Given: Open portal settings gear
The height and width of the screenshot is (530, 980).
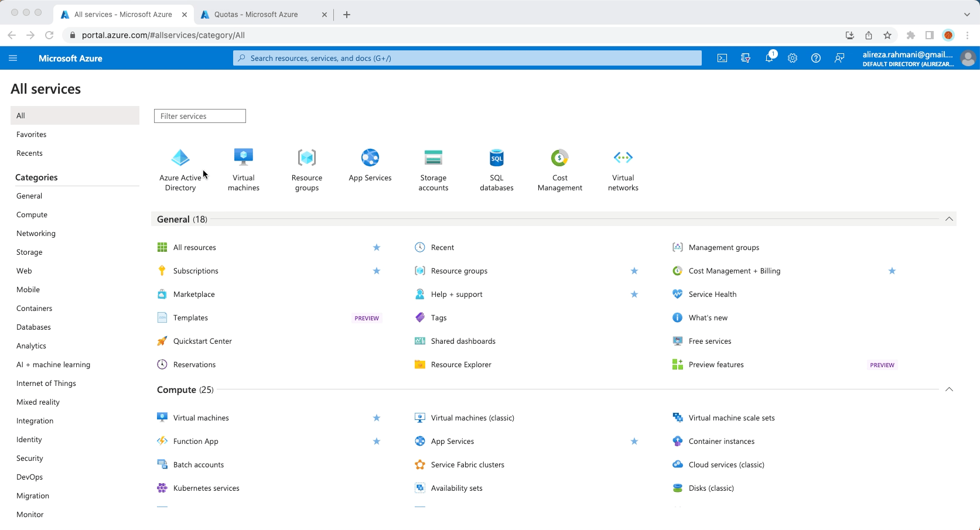Looking at the screenshot, I should tap(793, 58).
